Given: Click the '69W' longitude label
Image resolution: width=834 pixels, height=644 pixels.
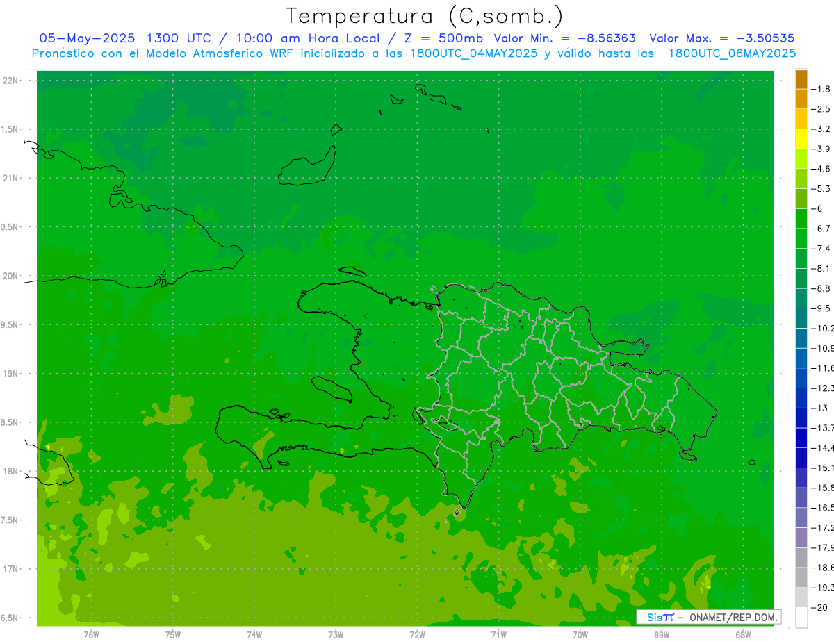Looking at the screenshot, I should 662,635.
